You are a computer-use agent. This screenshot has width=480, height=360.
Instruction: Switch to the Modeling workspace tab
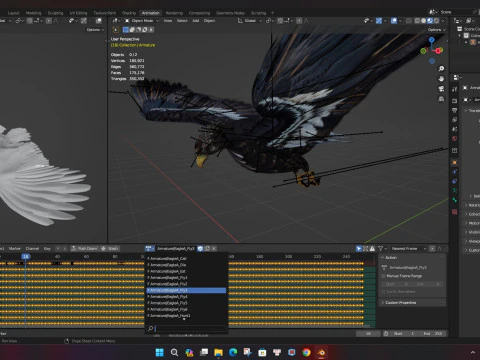click(34, 13)
